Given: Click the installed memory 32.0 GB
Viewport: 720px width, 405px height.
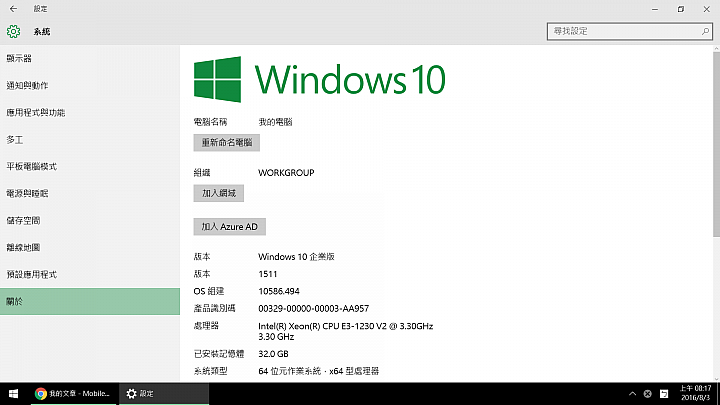Looking at the screenshot, I should (x=273, y=354).
